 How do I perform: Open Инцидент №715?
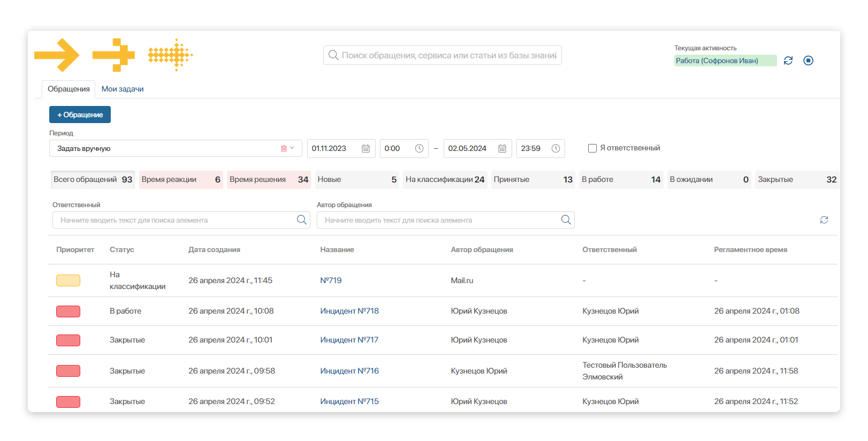point(349,401)
